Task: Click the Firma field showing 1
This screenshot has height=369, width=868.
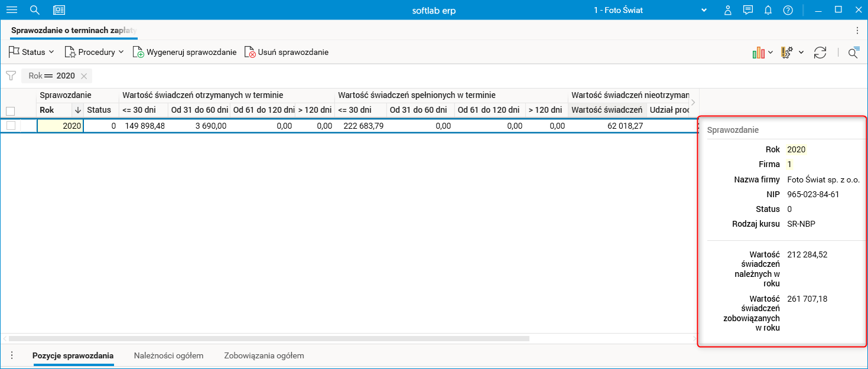Action: point(789,164)
